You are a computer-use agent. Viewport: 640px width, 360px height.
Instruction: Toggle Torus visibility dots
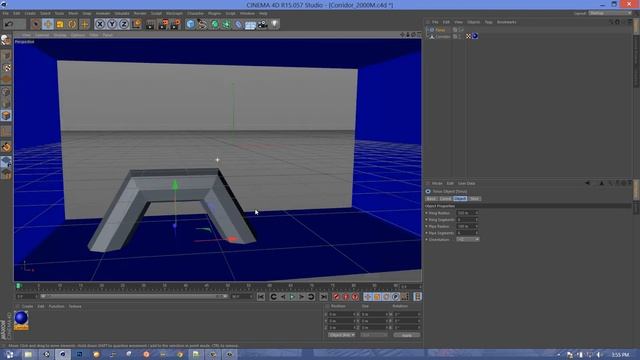click(461, 30)
